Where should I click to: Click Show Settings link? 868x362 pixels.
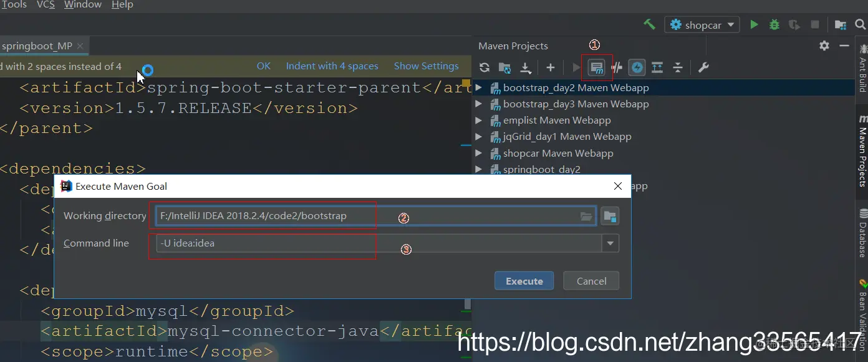click(x=426, y=66)
